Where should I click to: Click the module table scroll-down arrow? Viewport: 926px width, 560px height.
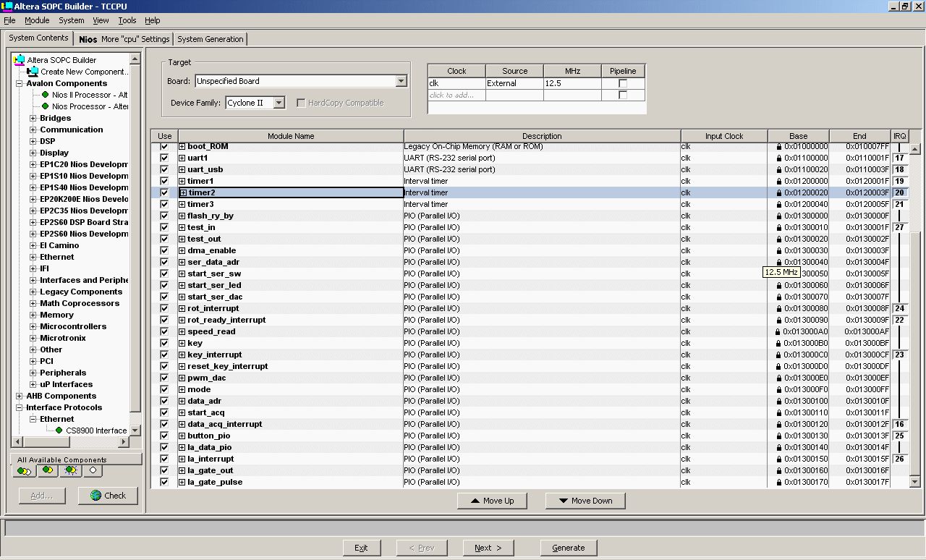coord(915,482)
